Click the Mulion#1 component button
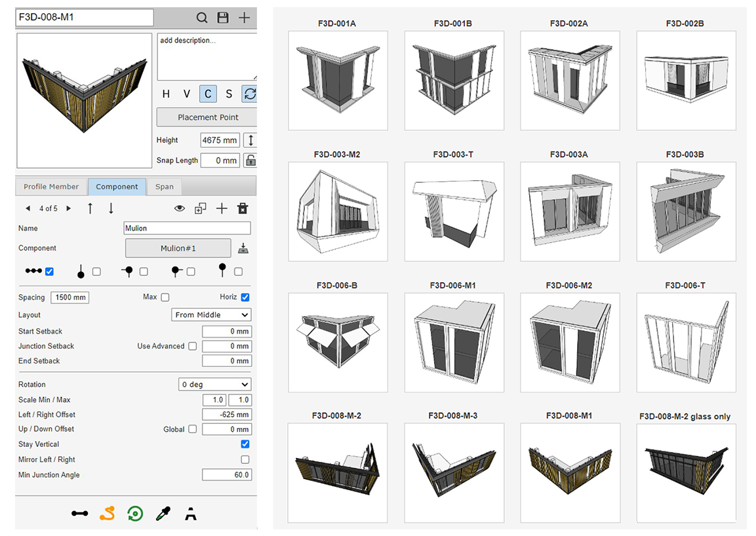Image resolution: width=756 pixels, height=536 pixels. [x=178, y=248]
